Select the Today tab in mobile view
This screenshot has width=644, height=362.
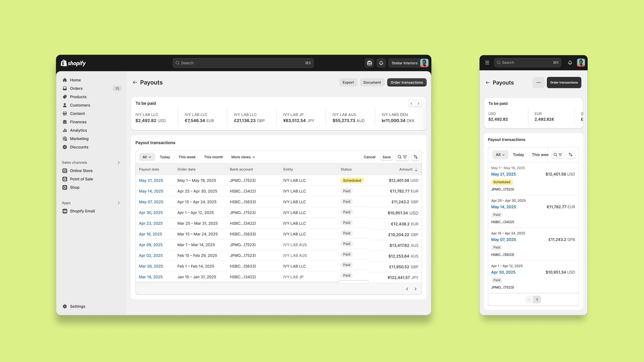tap(518, 155)
